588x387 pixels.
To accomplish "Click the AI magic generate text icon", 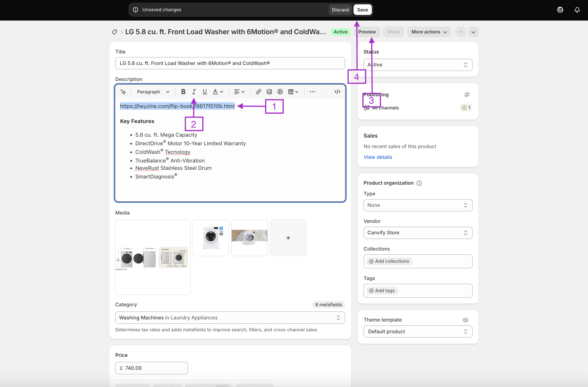I will pos(123,92).
